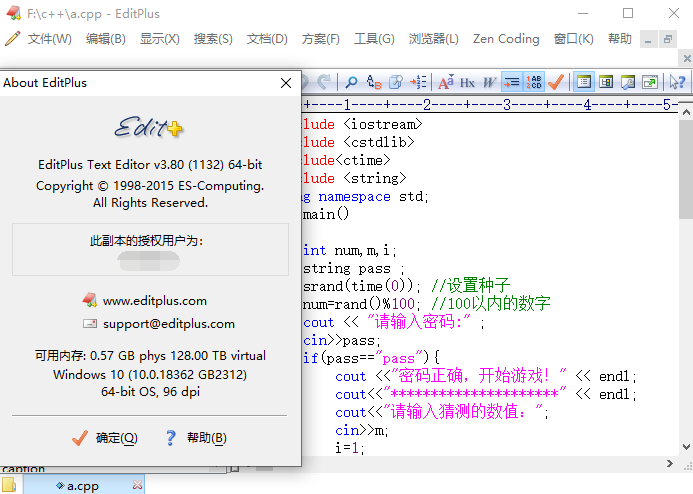
Task: Toggle the line number display icon
Action: tap(534, 82)
